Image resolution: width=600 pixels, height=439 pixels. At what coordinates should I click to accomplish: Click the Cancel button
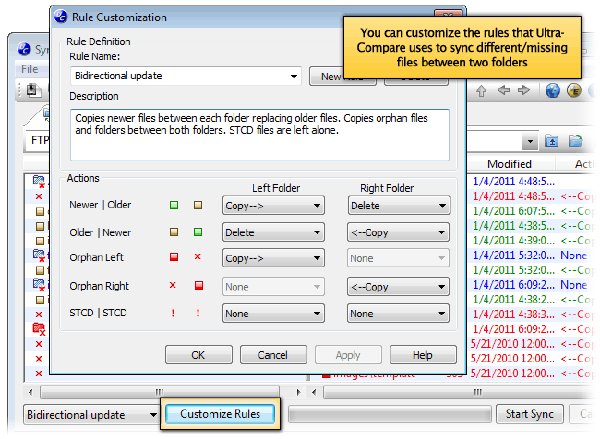tap(273, 355)
